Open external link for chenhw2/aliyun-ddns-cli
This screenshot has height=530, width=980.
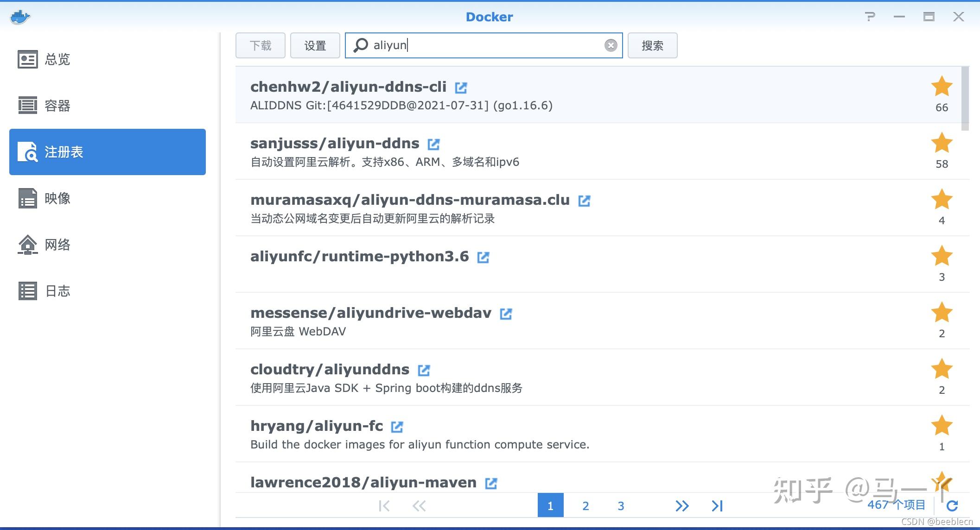click(461, 88)
